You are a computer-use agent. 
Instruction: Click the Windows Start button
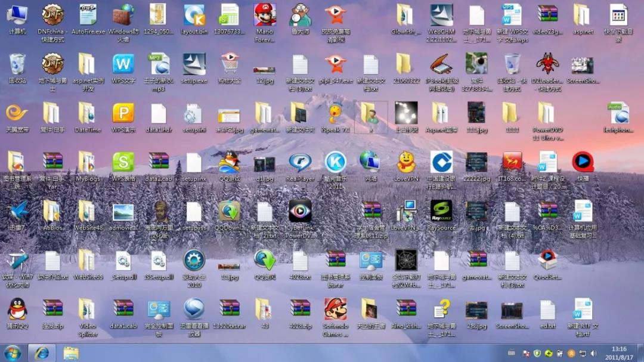12,352
